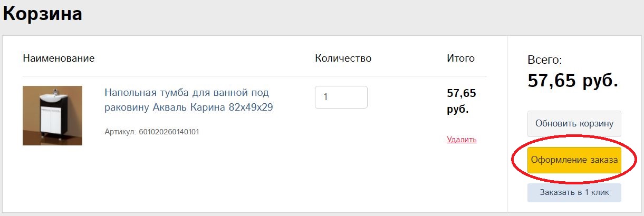Click the yellow "Оформление заказа" button
This screenshot has width=644, height=216.
574,160
